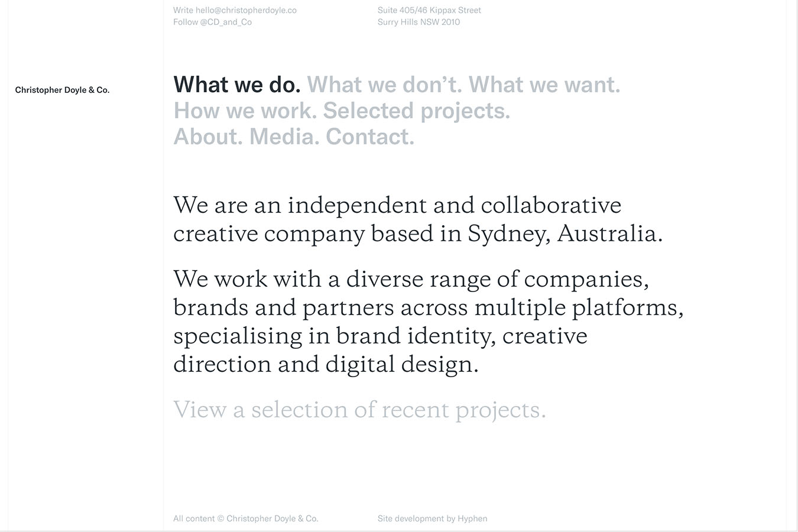Open the 'Contact.' menu item
The image size is (798, 532).
(370, 137)
